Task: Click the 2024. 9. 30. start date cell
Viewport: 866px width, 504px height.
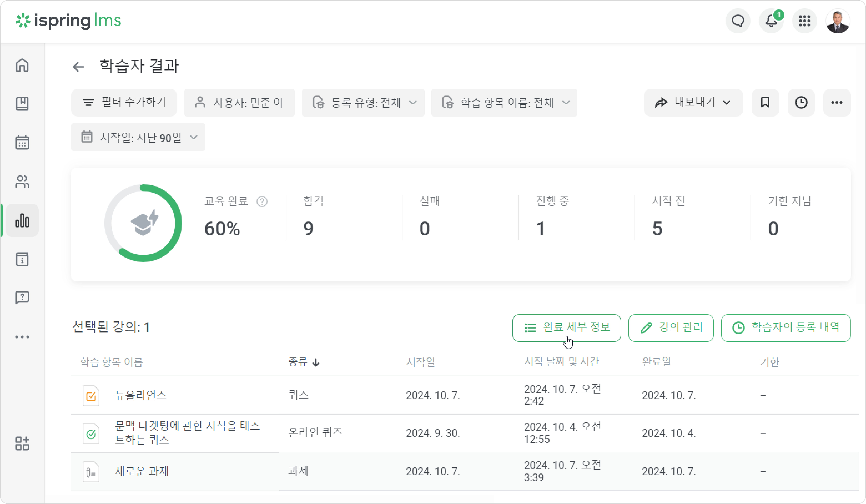Action: pyautogui.click(x=433, y=433)
